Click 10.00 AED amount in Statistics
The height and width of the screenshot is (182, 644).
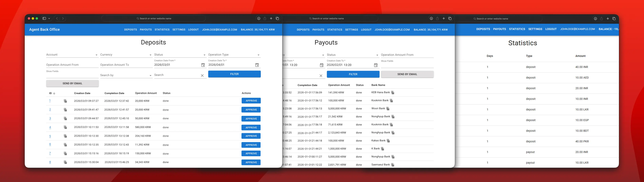tap(582, 78)
